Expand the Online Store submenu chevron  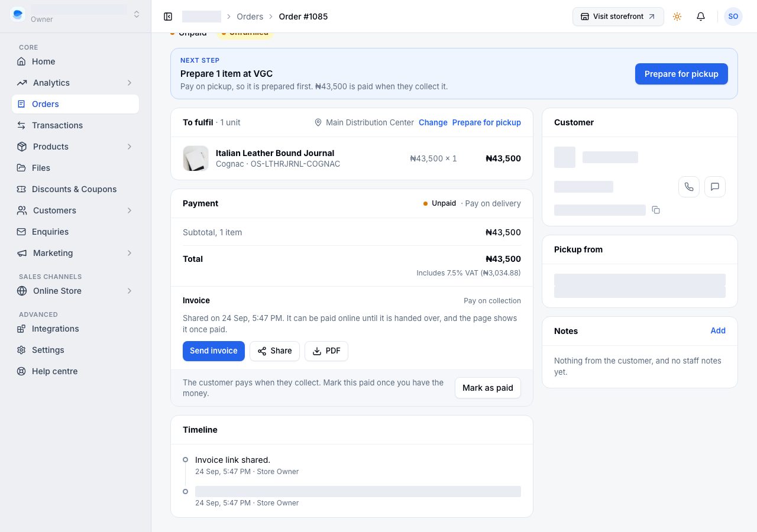tap(130, 291)
